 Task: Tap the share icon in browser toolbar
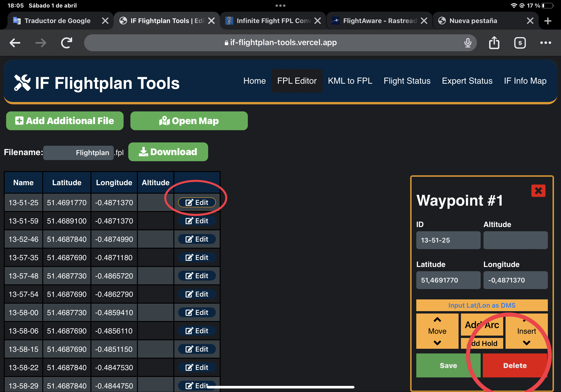tap(494, 43)
